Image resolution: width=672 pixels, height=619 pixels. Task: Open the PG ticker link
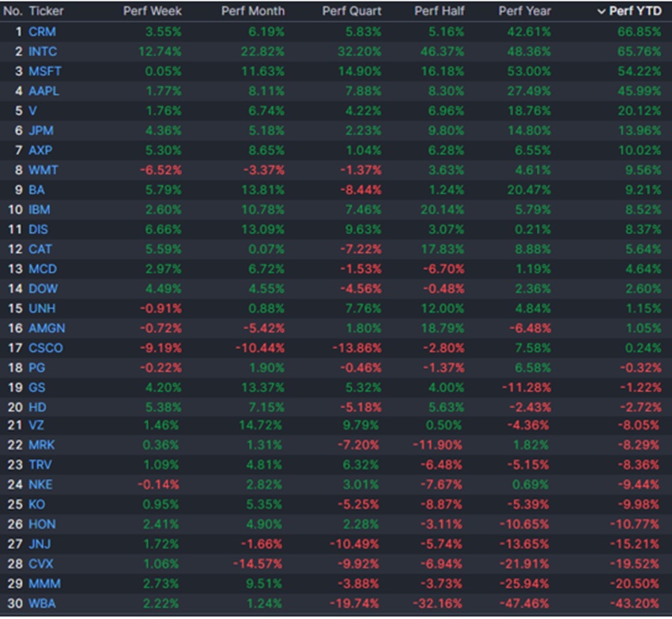(x=37, y=368)
